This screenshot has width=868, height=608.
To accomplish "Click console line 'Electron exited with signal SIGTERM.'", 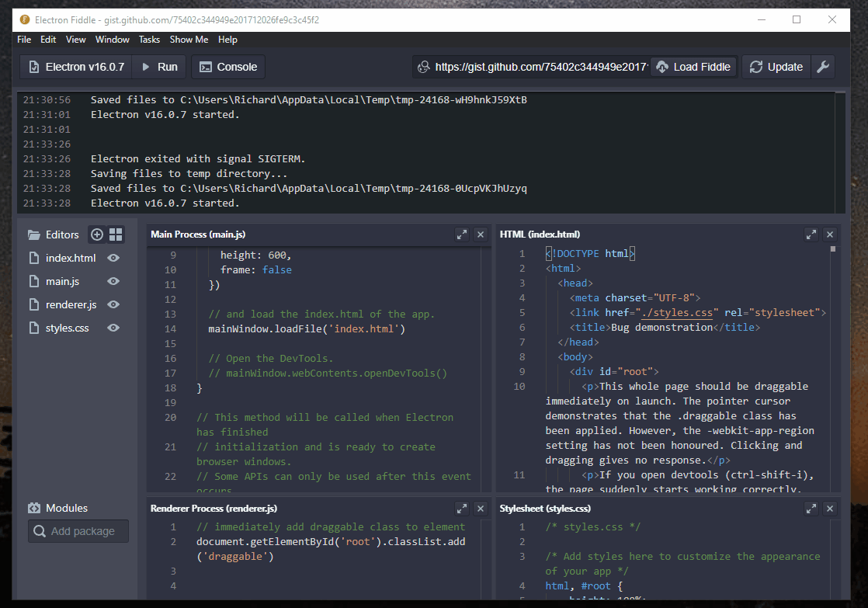I will (198, 159).
